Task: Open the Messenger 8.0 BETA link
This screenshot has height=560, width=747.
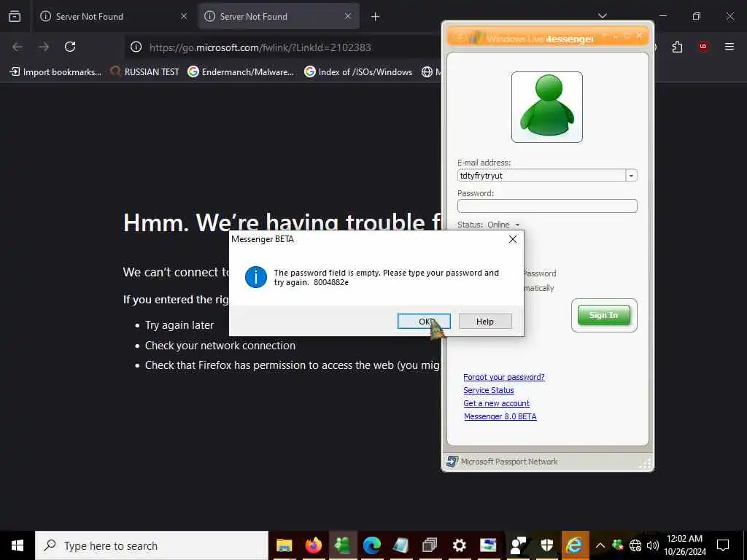Action: (x=500, y=416)
